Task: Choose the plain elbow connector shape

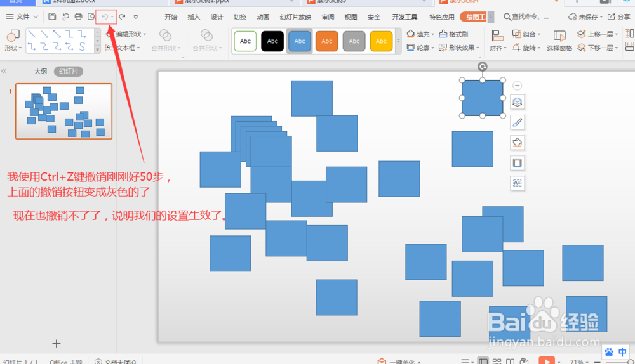Action: 70,34
